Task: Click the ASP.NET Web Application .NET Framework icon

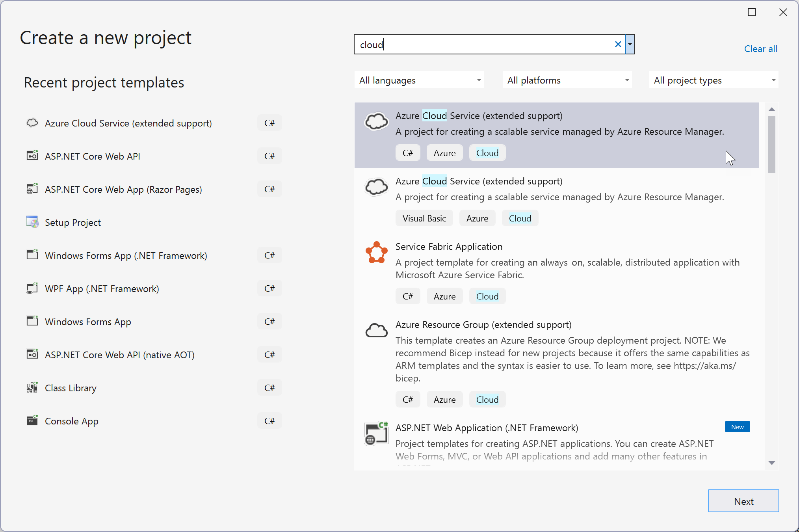Action: click(x=376, y=433)
